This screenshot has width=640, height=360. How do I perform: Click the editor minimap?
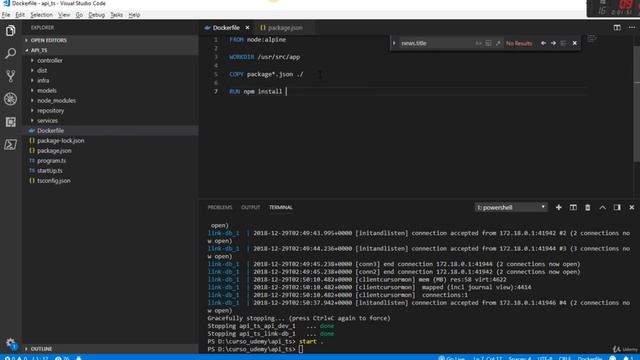point(592,39)
